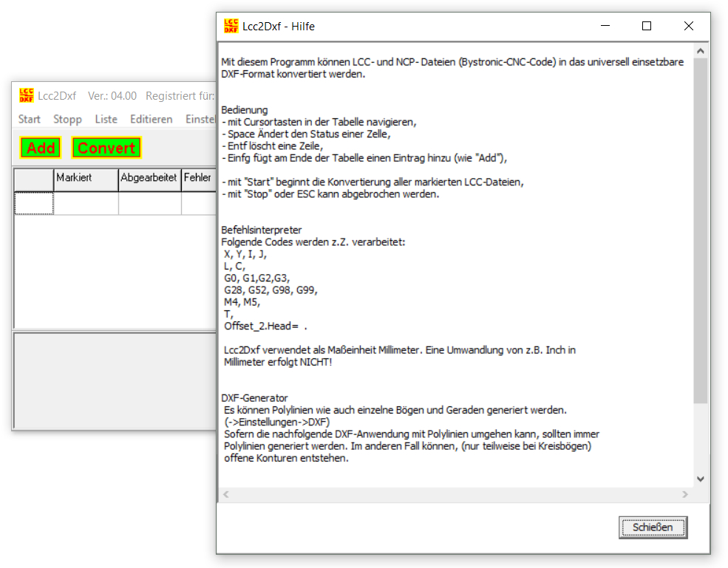Minimize the Hilfe window

605,26
